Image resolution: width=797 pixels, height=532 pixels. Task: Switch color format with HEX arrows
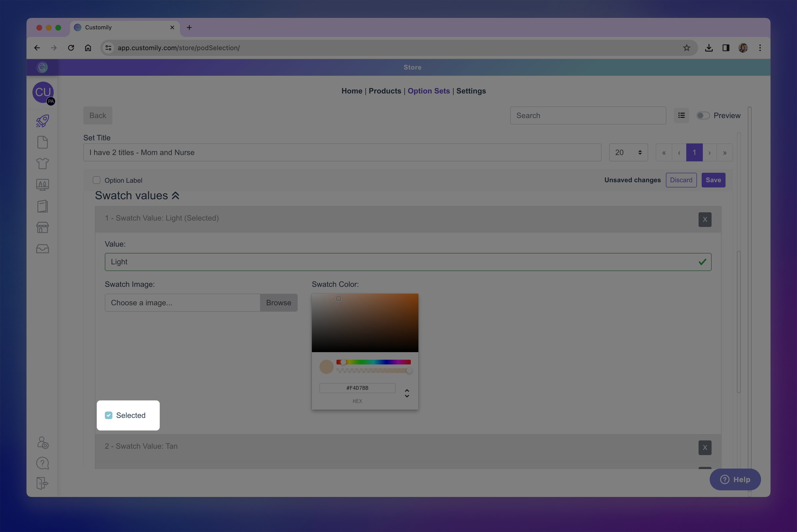(407, 393)
